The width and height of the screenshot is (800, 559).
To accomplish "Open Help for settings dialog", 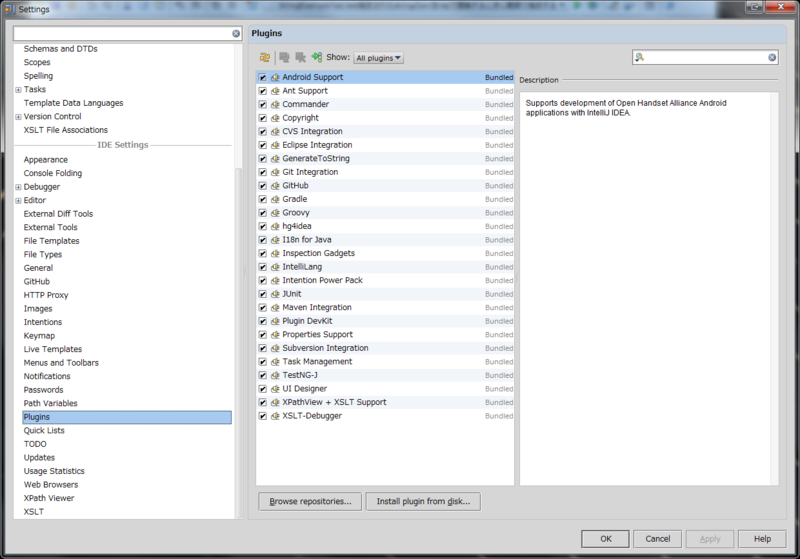I will coord(762,539).
